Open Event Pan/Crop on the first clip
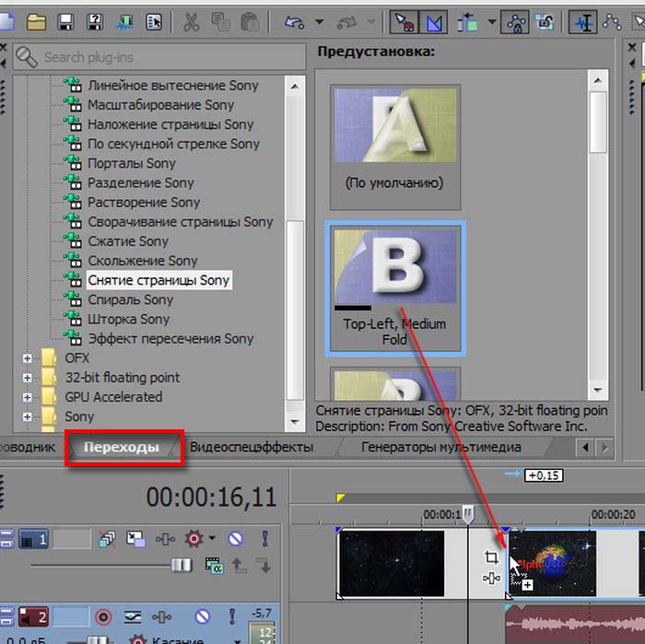This screenshot has height=644, width=645. pos(491,557)
